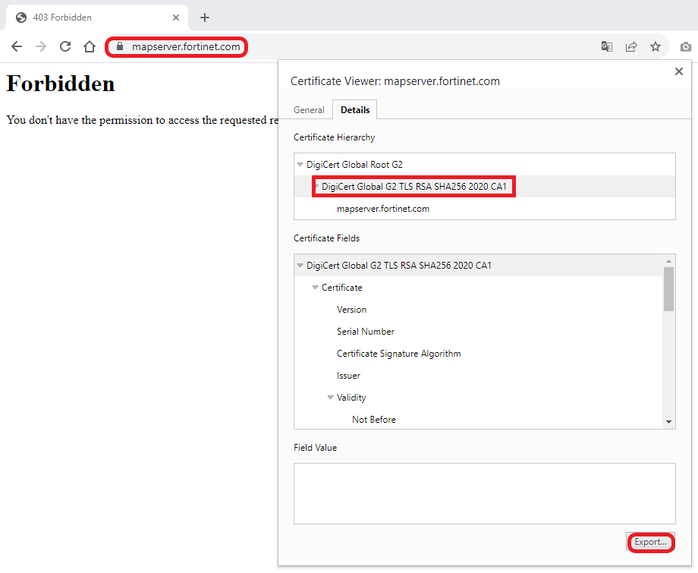Close the 403 Forbidden tab

click(x=176, y=17)
